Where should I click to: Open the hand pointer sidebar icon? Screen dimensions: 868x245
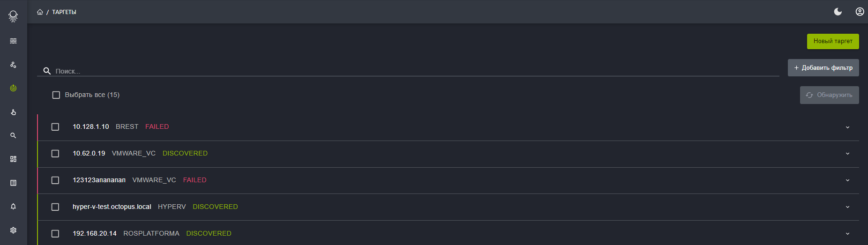coord(13,112)
